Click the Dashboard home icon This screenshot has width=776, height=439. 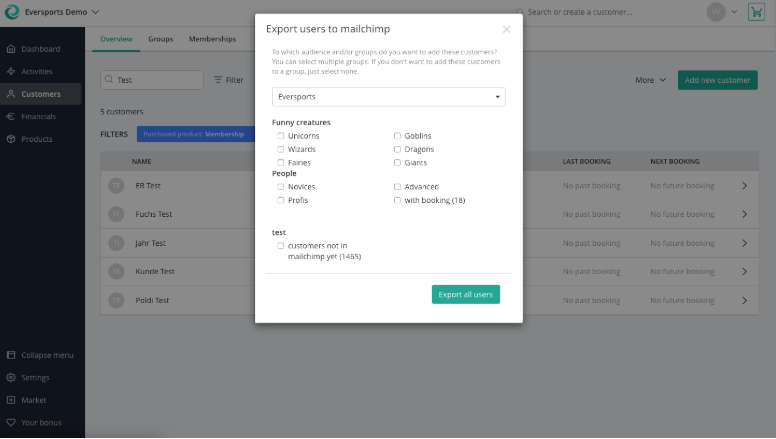click(x=11, y=49)
